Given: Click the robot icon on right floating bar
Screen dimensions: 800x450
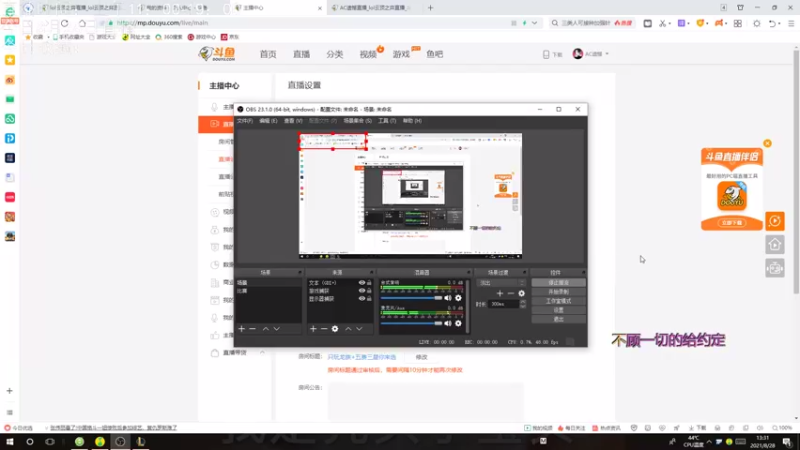Looking at the screenshot, I should [775, 268].
